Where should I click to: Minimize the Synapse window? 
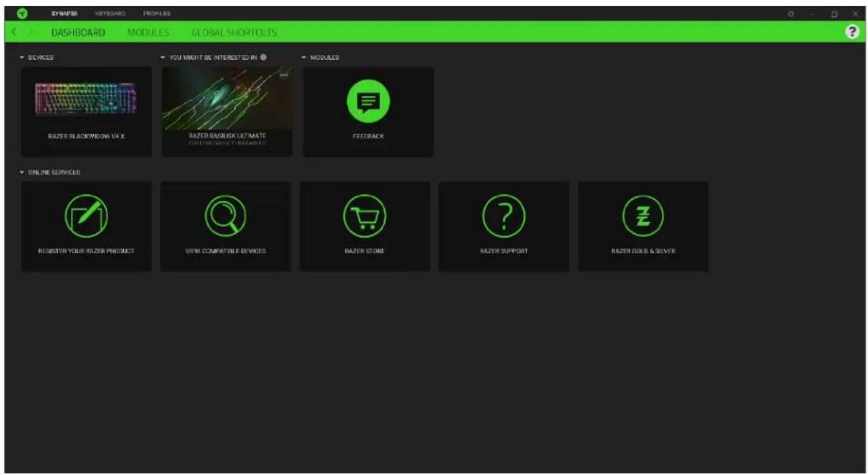pyautogui.click(x=812, y=13)
